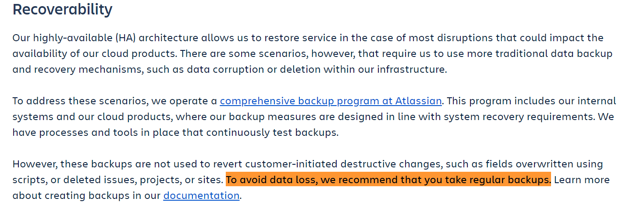Click the orange highlighted backup recommendation sentence
The image size is (644, 209).
point(388,180)
